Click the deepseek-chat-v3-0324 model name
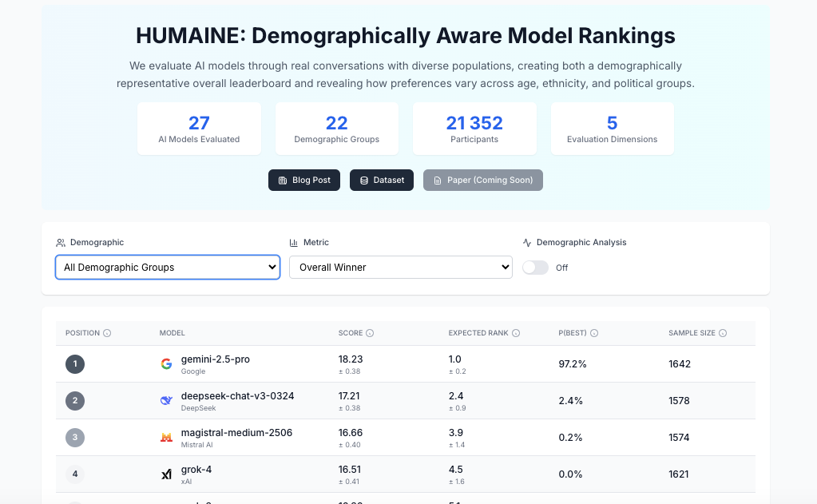The image size is (817, 504). click(x=238, y=395)
